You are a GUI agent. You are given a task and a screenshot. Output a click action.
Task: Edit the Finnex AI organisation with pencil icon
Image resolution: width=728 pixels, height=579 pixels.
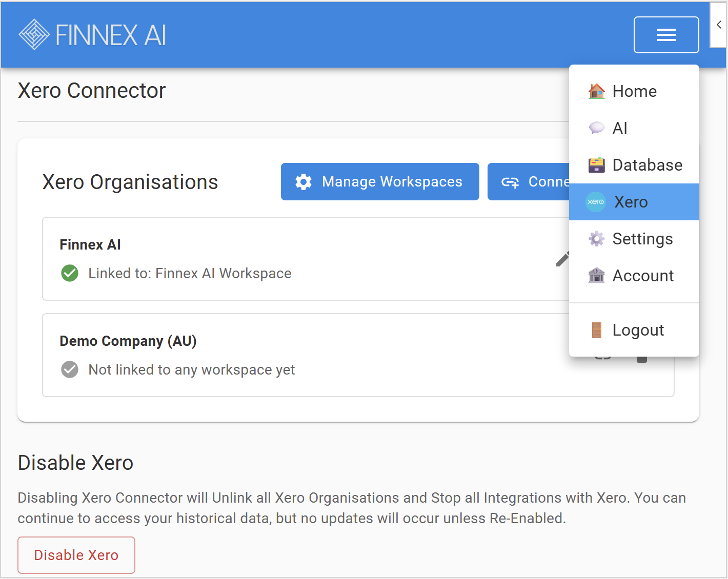pos(563,259)
